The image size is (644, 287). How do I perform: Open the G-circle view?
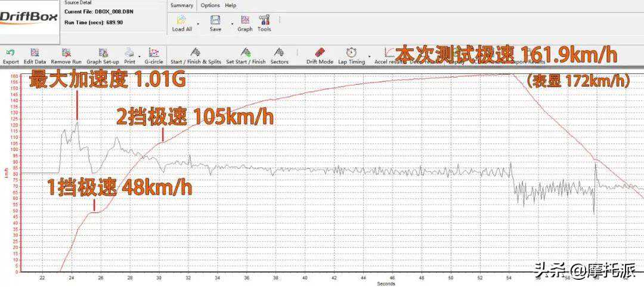coord(153,53)
